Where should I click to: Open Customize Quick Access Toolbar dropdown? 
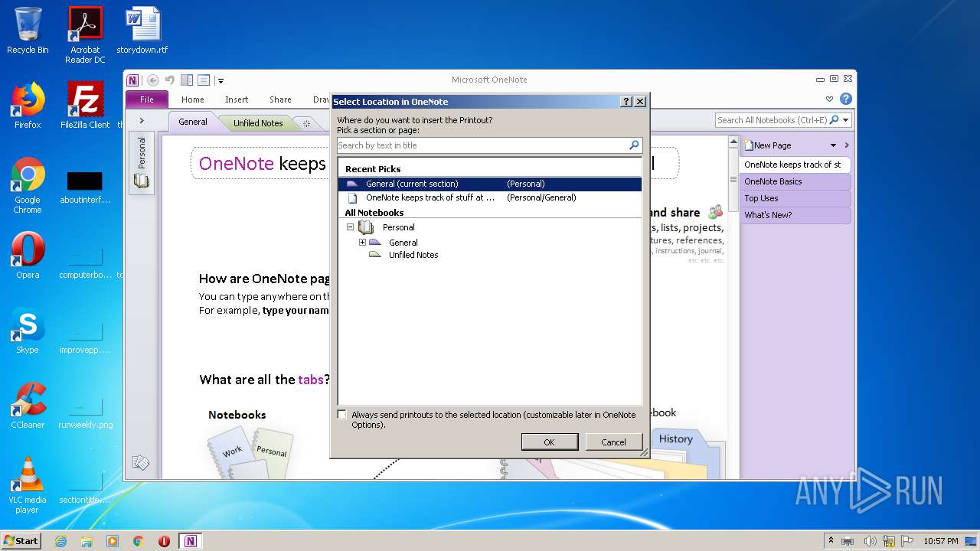(x=220, y=80)
